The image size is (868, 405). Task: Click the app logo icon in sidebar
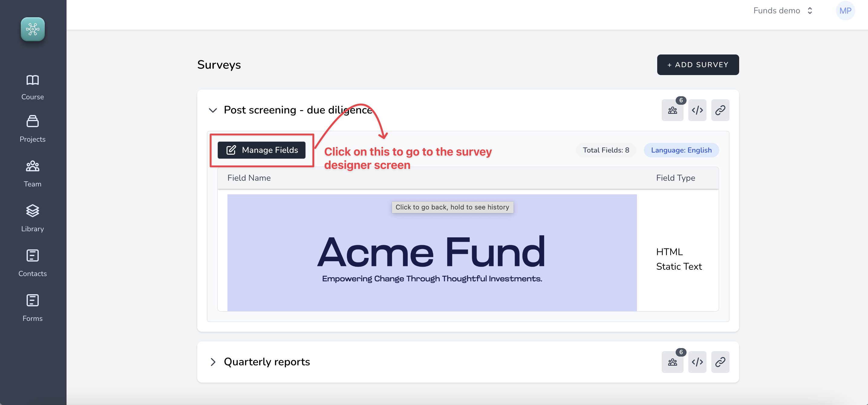[33, 29]
